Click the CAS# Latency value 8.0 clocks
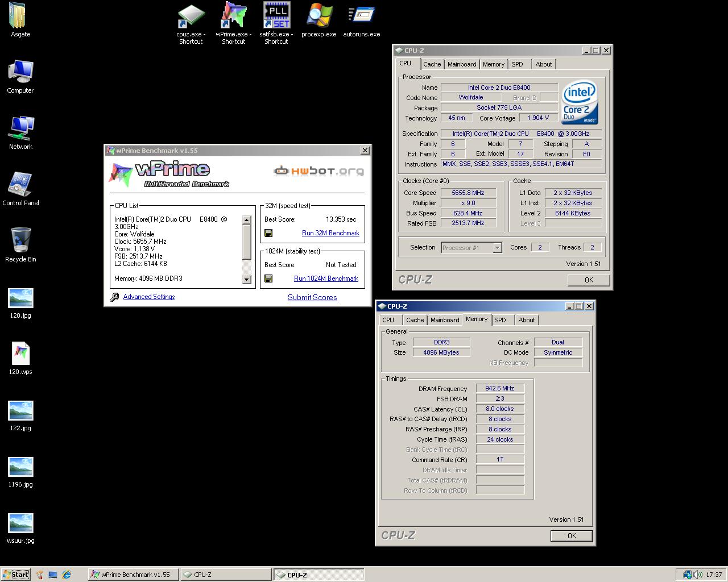The height and width of the screenshot is (582, 728). pyautogui.click(x=500, y=409)
